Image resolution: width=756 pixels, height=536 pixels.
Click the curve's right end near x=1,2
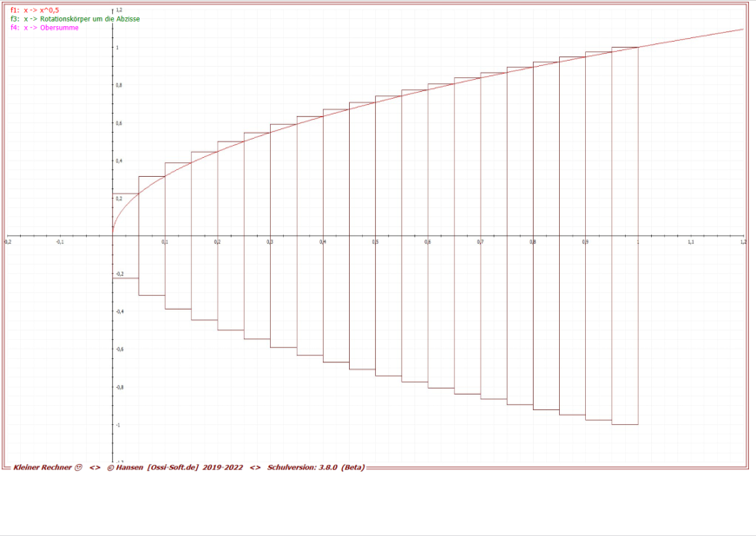coord(742,29)
